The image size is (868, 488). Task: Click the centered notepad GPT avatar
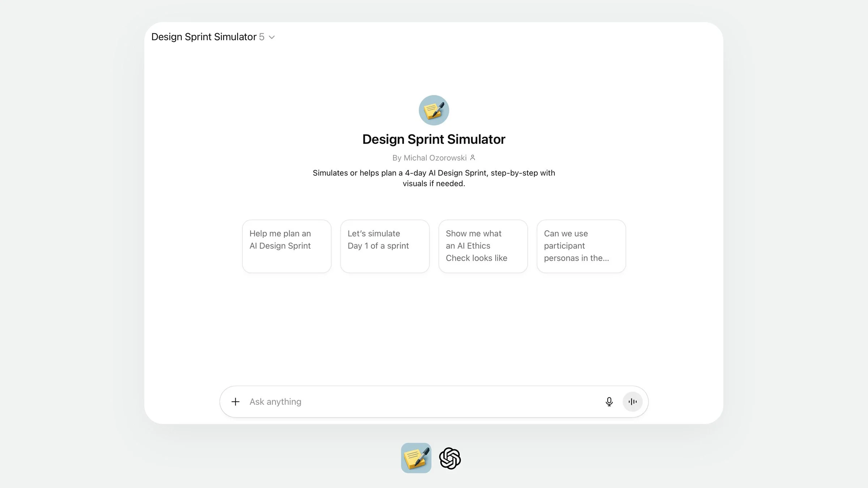click(434, 110)
